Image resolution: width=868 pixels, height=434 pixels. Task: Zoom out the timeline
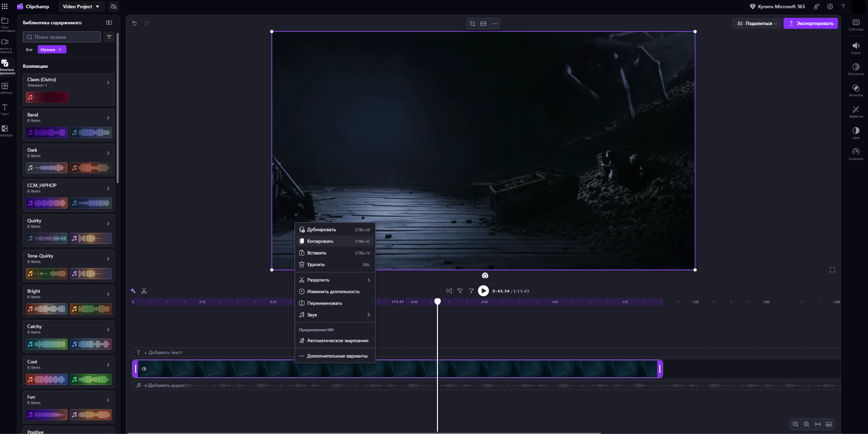(x=796, y=424)
